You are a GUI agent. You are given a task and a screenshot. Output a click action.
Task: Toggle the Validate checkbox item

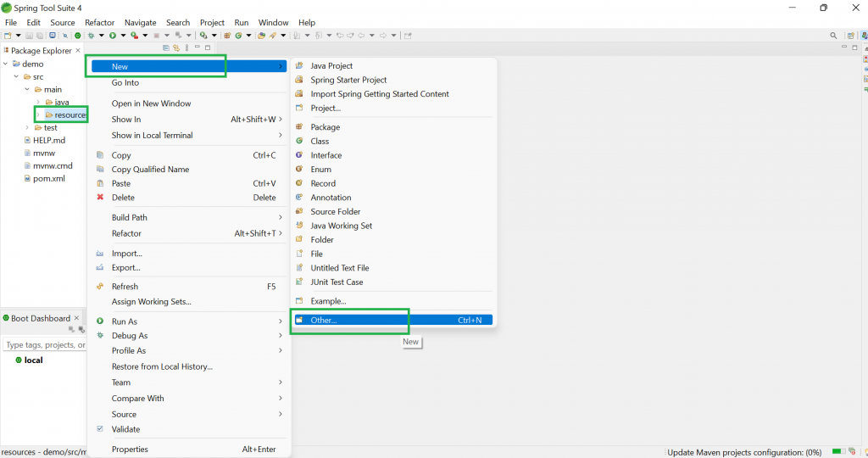(188, 429)
